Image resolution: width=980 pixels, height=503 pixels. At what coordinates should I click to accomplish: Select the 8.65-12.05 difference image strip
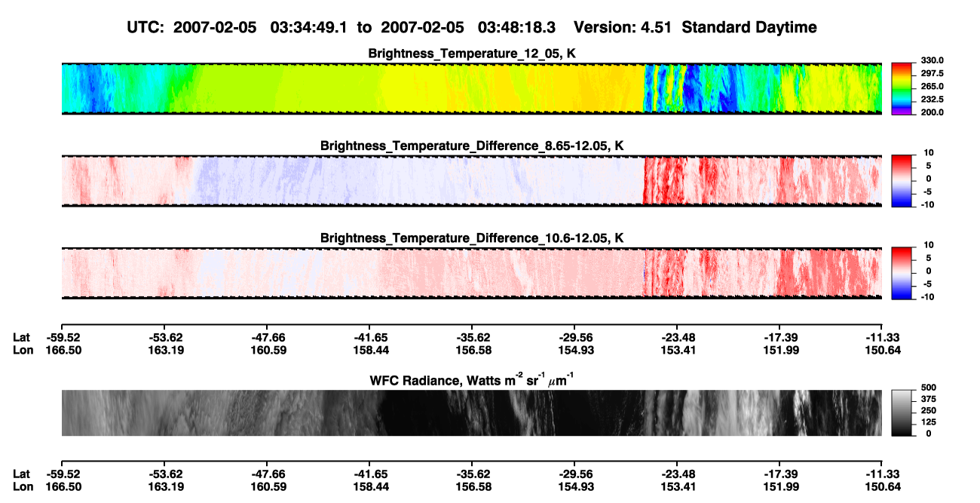coord(471,181)
